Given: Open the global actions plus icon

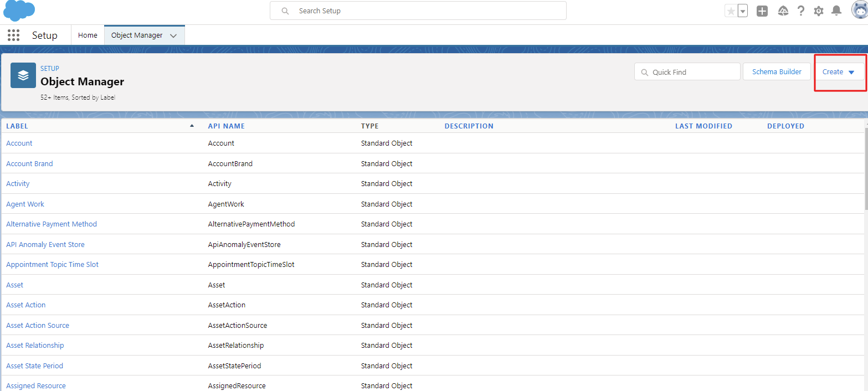Looking at the screenshot, I should (x=762, y=11).
